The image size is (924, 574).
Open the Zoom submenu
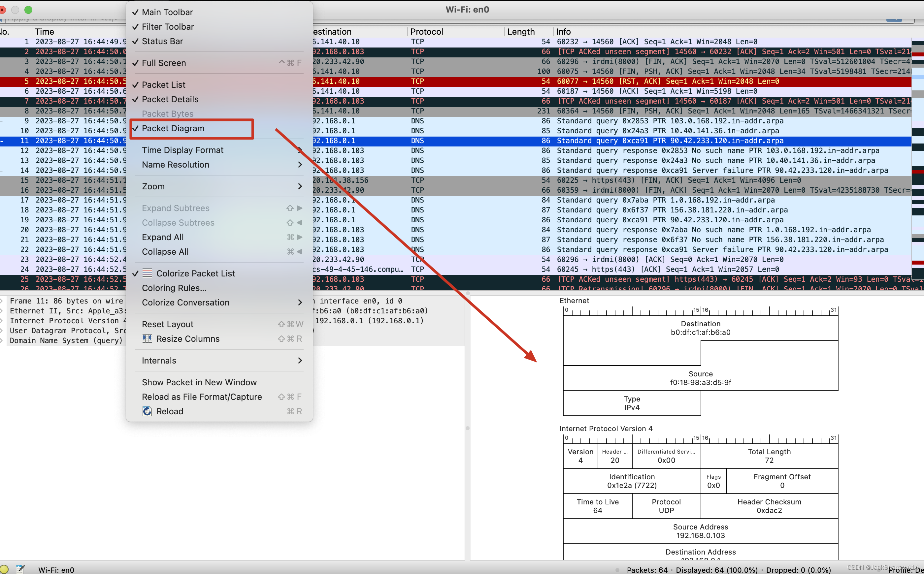click(153, 186)
